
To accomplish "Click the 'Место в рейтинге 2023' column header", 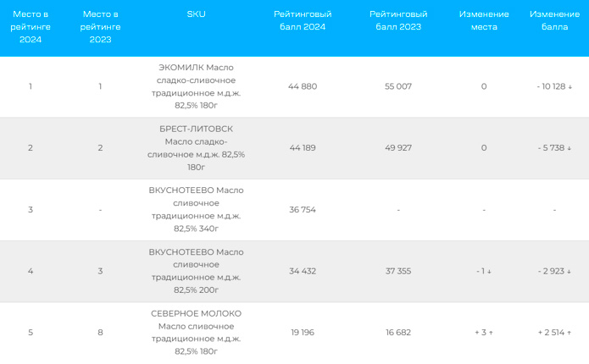I will [x=100, y=26].
